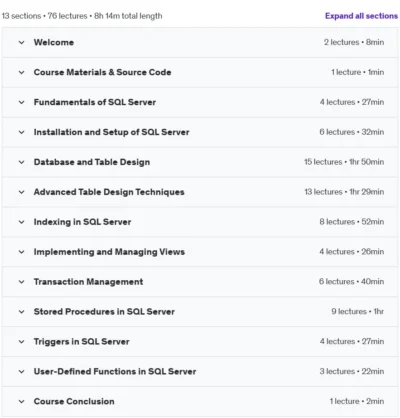Click the '15 lectures • 1hr 50min' label
The height and width of the screenshot is (418, 400).
coord(344,162)
